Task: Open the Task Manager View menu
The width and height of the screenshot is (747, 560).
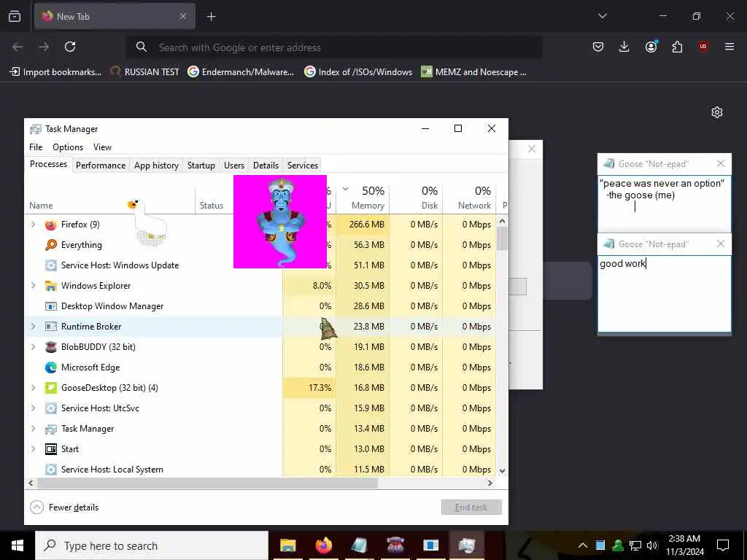Action: (x=102, y=147)
